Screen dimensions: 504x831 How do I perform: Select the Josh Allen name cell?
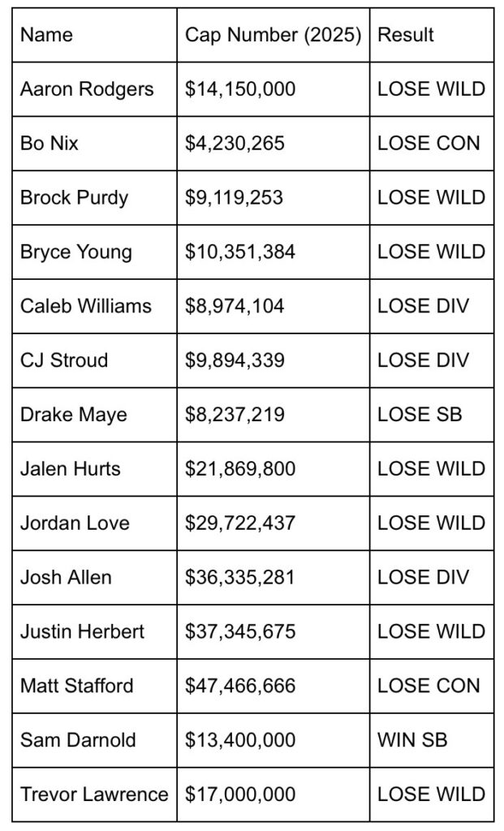point(67,578)
